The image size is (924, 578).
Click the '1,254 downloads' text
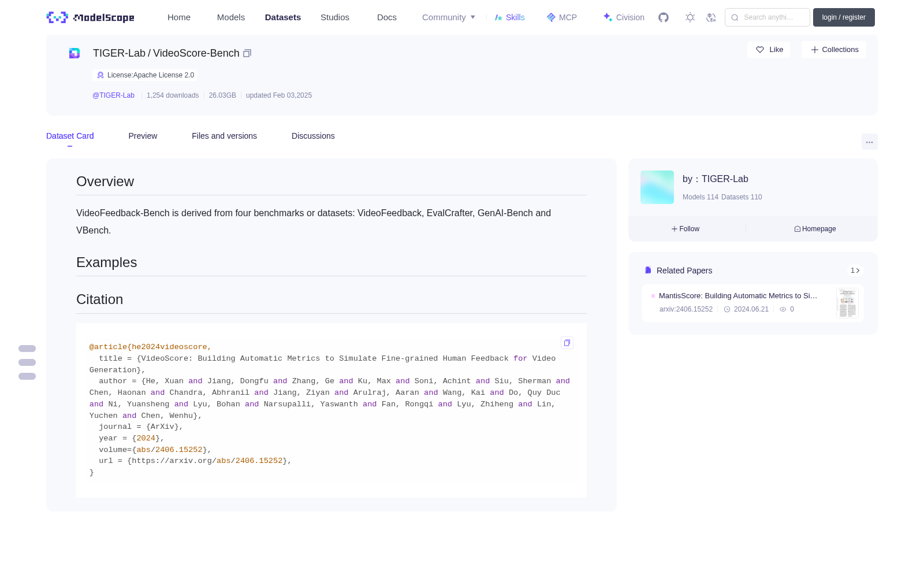tap(173, 95)
